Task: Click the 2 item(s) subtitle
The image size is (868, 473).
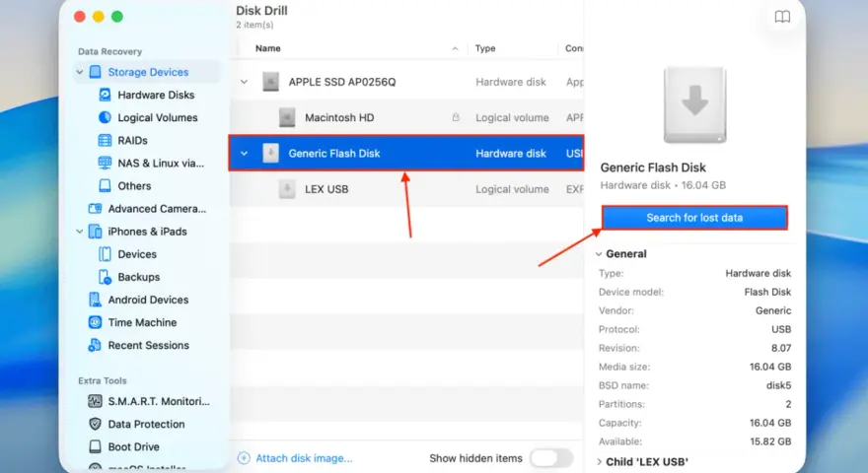Action: point(254,25)
